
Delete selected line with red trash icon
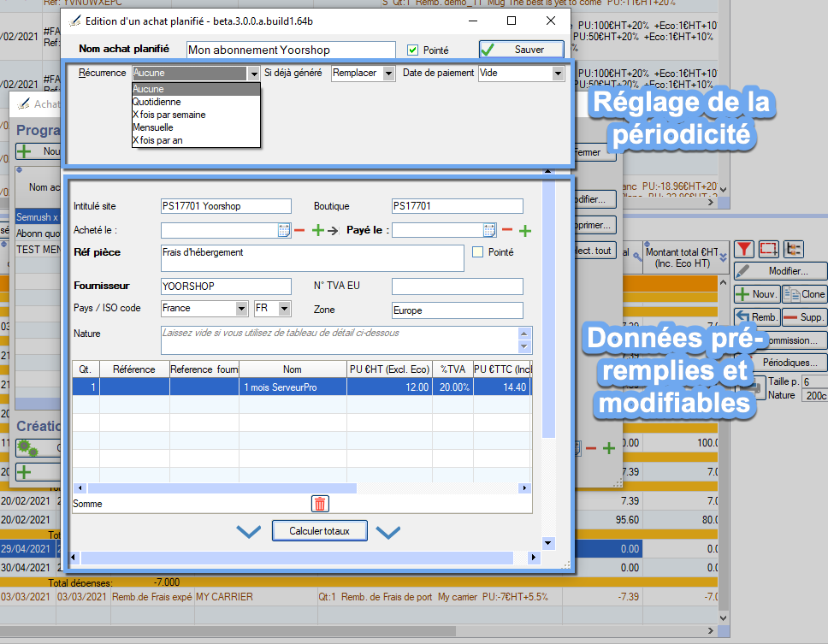(x=320, y=504)
